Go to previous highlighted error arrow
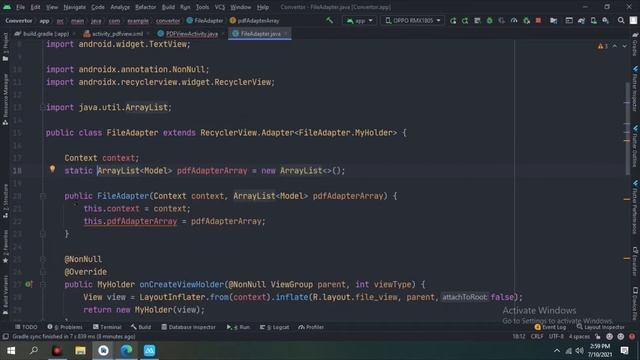 (615, 46)
